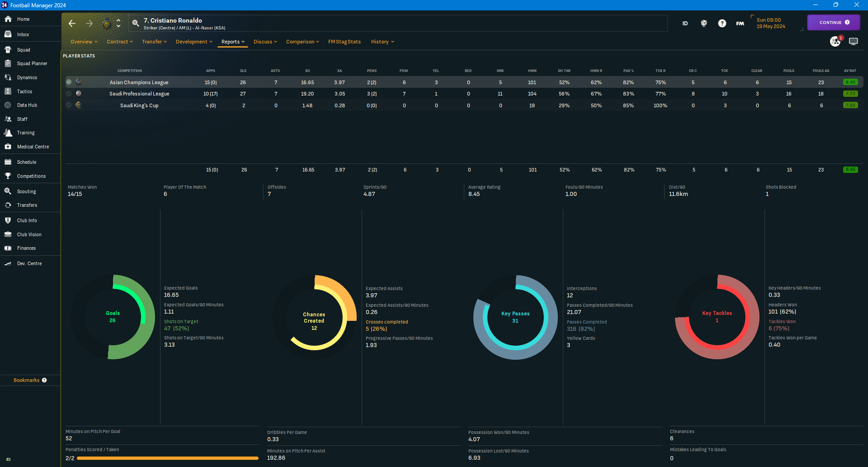This screenshot has height=467, width=868.
Task: Open the Staff icon in sidebar
Action: (8, 119)
